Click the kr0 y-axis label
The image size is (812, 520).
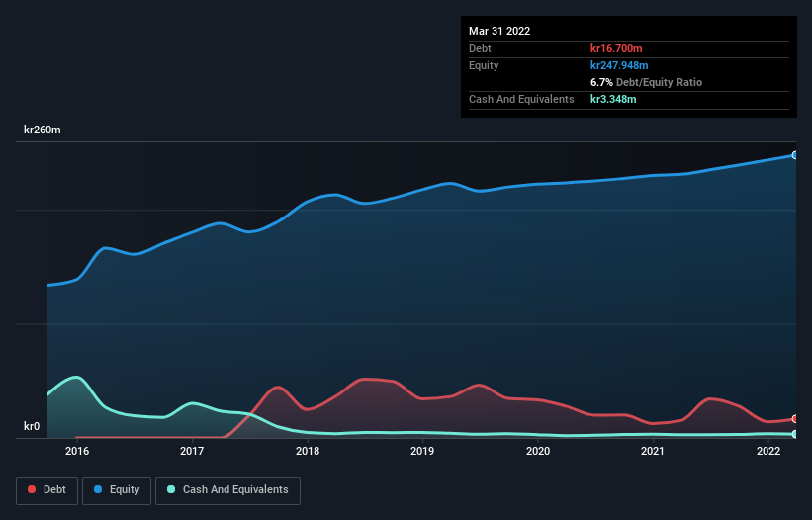32,426
